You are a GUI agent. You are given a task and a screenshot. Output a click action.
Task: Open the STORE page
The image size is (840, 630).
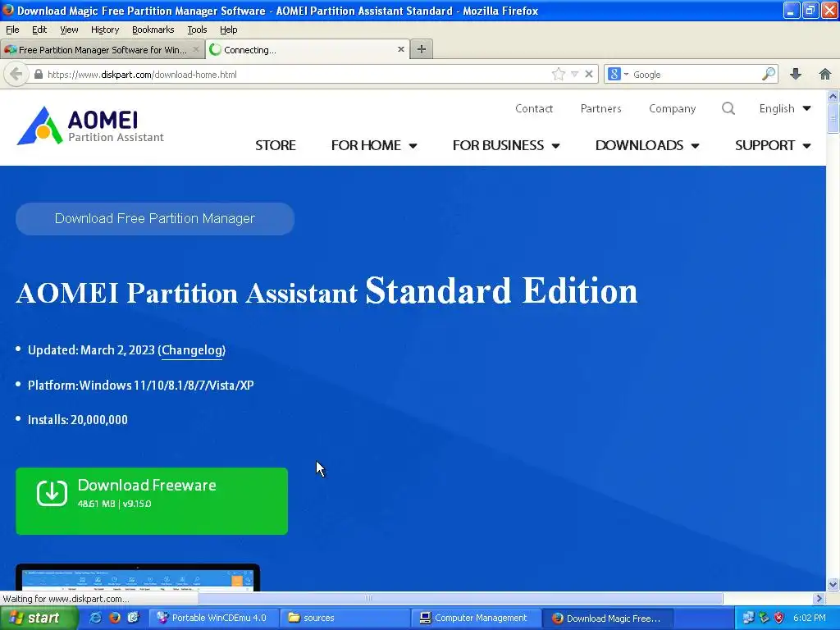point(276,145)
